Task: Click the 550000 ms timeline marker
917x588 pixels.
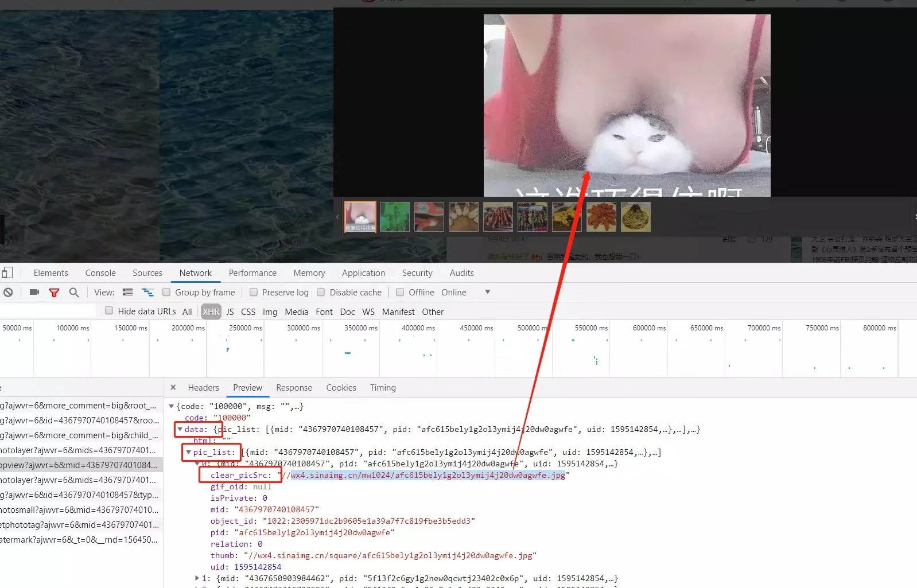Action: tap(591, 328)
